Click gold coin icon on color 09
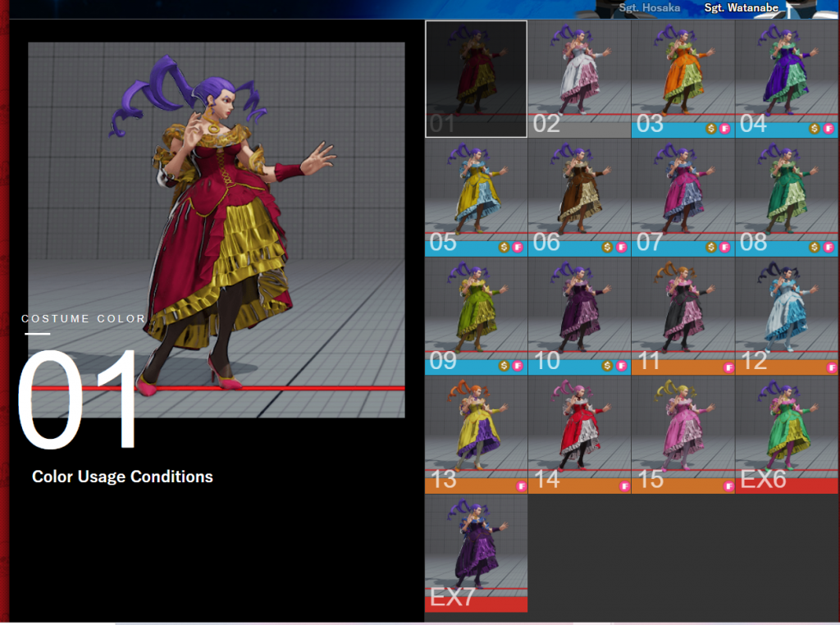This screenshot has height=625, width=840. 504,366
